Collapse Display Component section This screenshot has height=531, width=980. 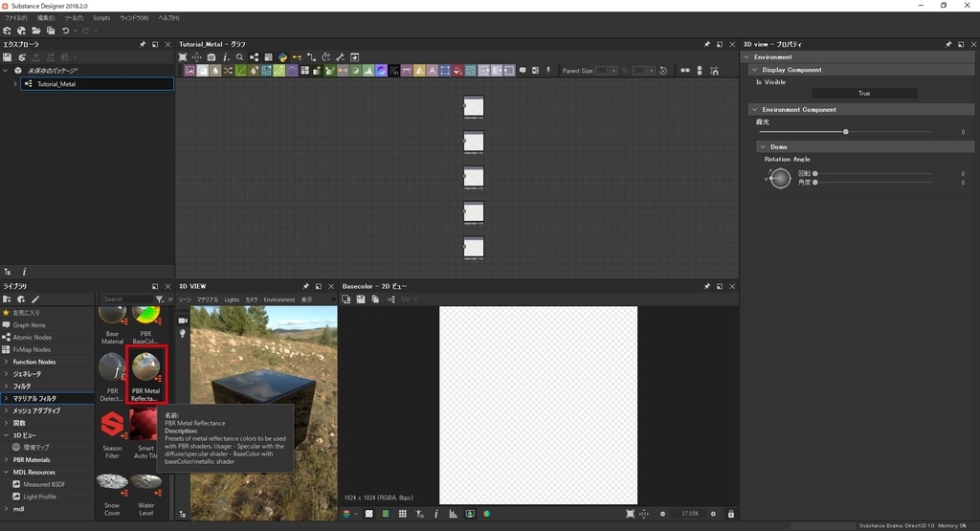point(754,70)
